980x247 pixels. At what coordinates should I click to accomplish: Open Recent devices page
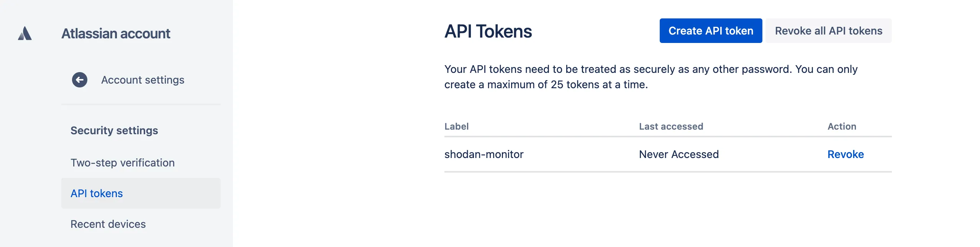(x=107, y=224)
